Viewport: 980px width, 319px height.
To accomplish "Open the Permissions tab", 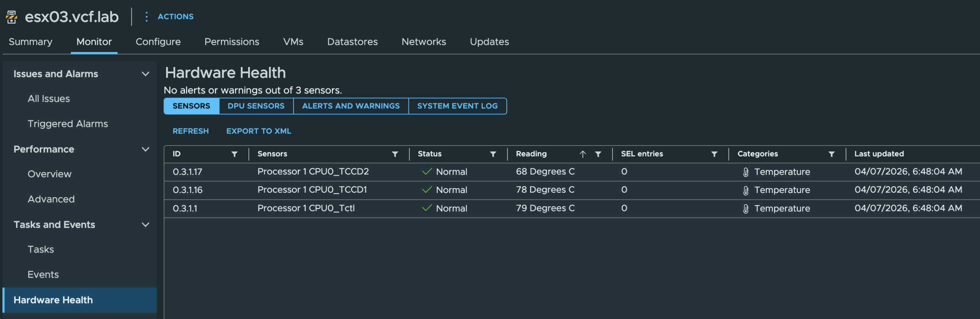I will click(x=232, y=42).
